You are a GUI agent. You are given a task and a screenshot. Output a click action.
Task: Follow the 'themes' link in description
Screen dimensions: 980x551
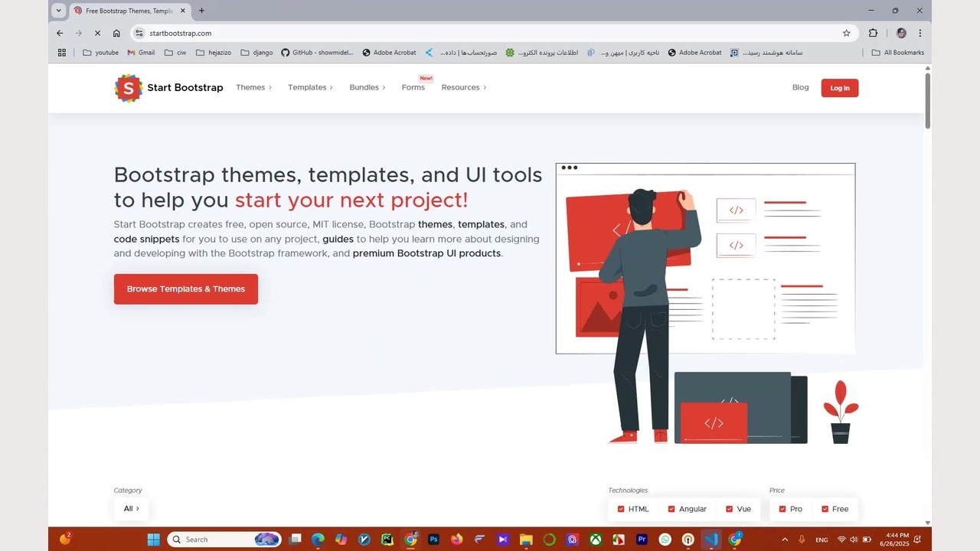[435, 224]
